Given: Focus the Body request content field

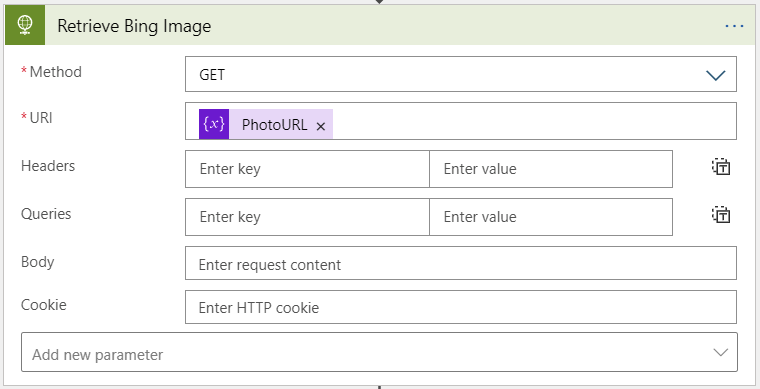Looking at the screenshot, I should (460, 263).
